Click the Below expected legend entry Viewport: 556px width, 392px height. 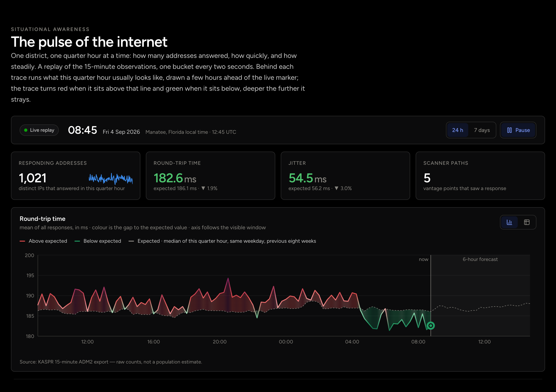pos(98,241)
